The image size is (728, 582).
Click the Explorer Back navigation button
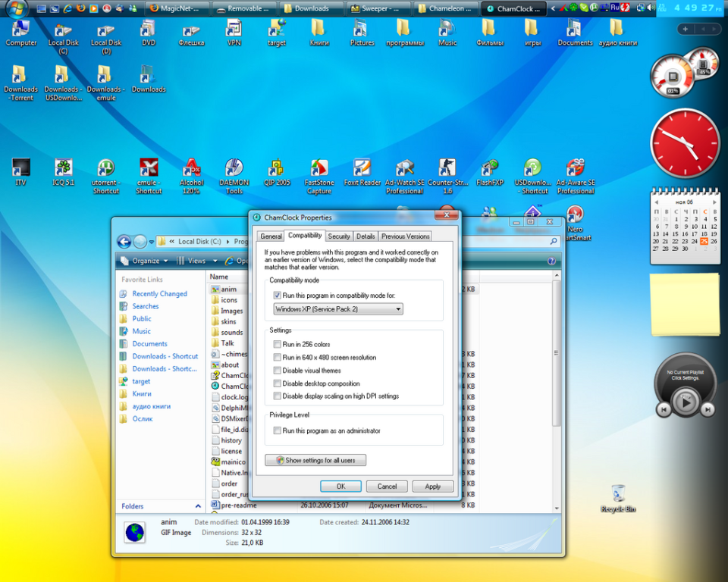coord(124,241)
